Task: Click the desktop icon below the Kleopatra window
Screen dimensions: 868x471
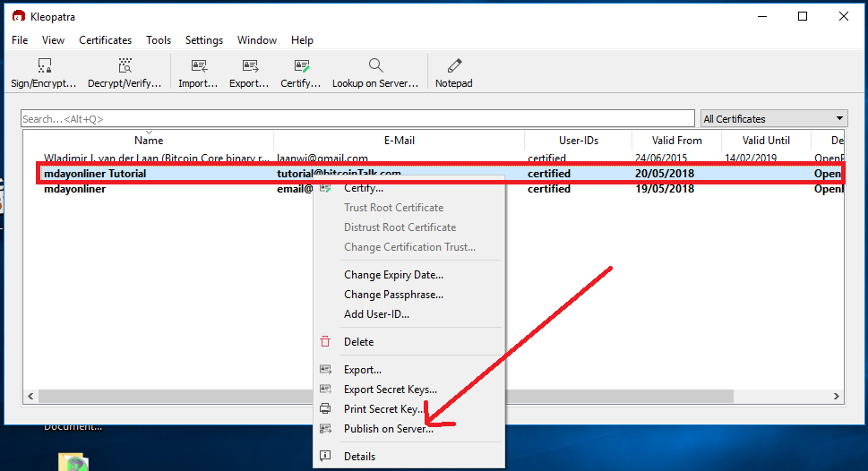Action: pyautogui.click(x=73, y=463)
